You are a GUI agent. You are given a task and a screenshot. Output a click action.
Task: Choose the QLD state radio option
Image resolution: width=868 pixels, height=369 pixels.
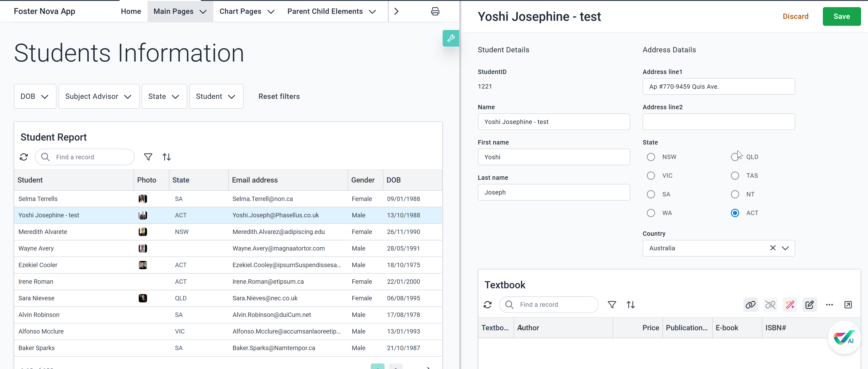[x=735, y=157]
